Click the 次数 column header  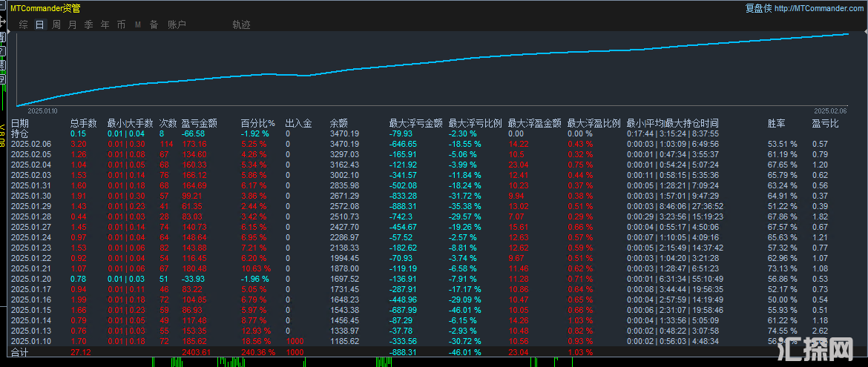(x=168, y=123)
